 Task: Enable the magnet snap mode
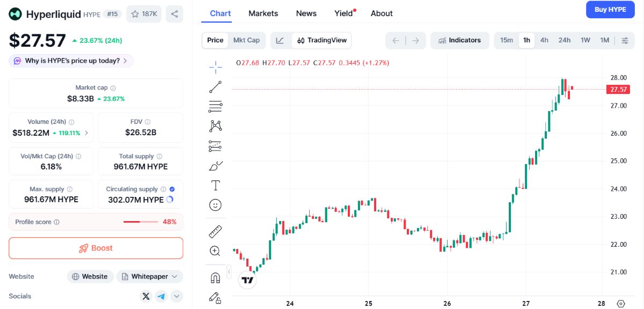point(215,278)
